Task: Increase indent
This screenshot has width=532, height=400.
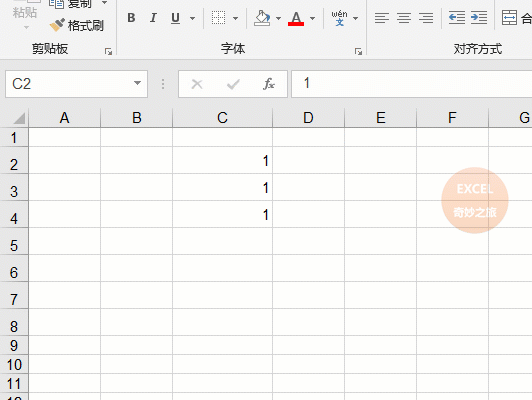Action: 479,18
